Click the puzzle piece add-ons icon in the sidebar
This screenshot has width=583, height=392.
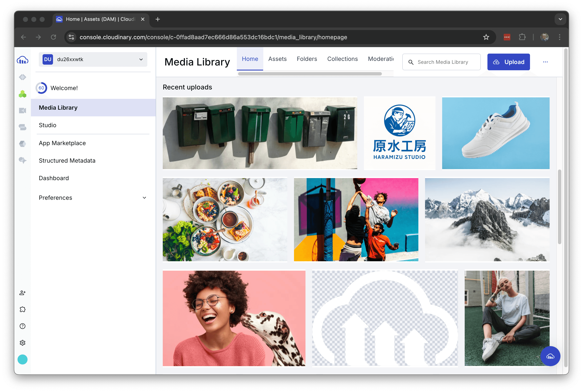tap(23, 309)
